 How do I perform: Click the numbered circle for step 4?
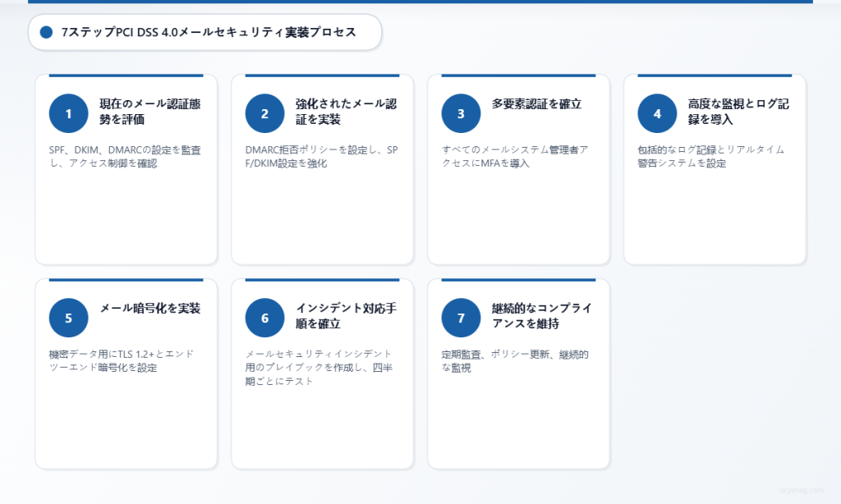(656, 113)
